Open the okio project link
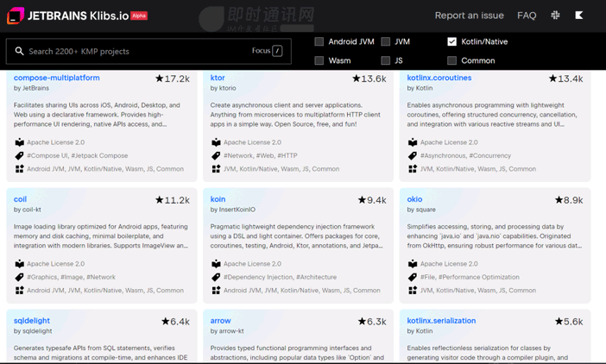Viewport: 606px width, 364px height. (x=414, y=199)
